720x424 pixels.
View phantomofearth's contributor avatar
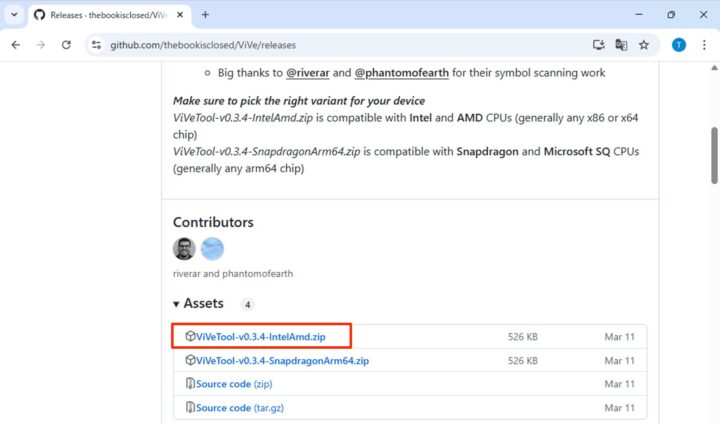(212, 249)
